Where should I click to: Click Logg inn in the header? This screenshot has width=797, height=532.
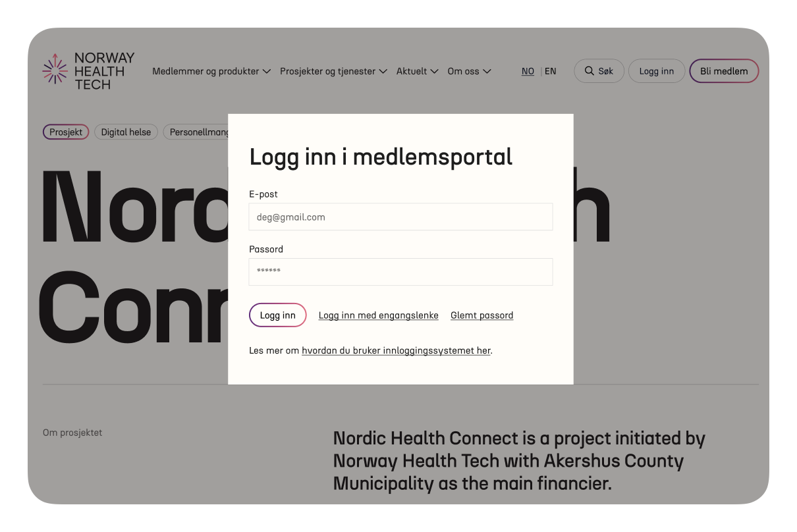click(x=657, y=71)
